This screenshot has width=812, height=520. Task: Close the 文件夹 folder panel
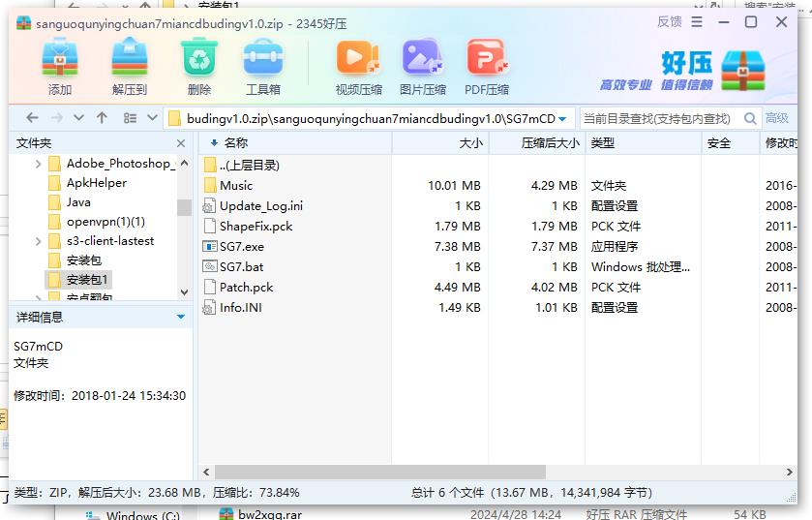pyautogui.click(x=181, y=143)
